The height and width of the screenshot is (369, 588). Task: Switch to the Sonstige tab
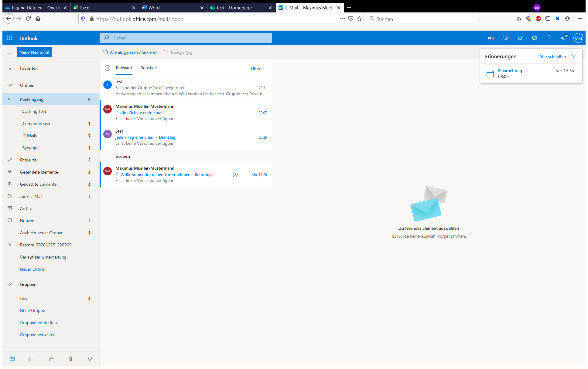pos(149,68)
